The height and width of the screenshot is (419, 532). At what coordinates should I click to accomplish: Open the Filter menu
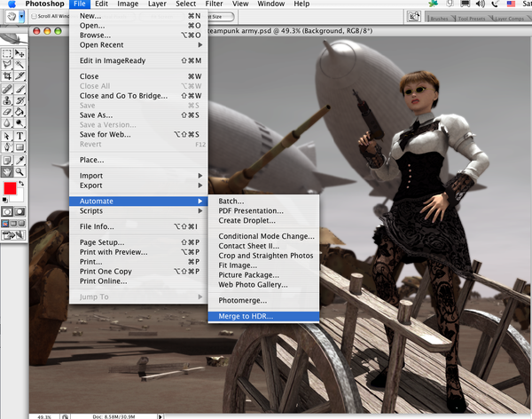214,4
